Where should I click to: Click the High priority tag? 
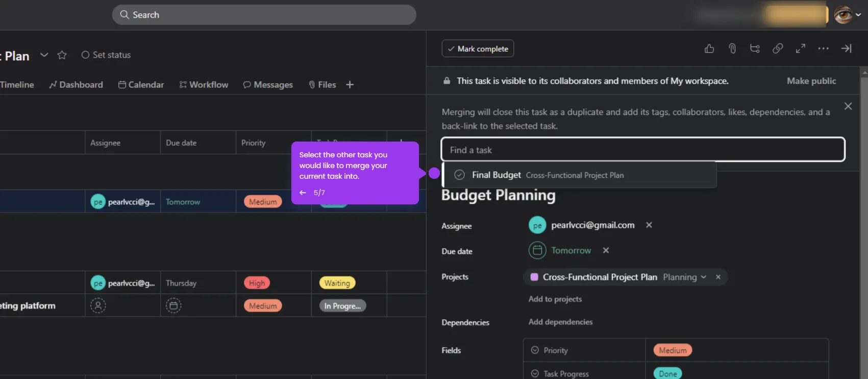[257, 283]
